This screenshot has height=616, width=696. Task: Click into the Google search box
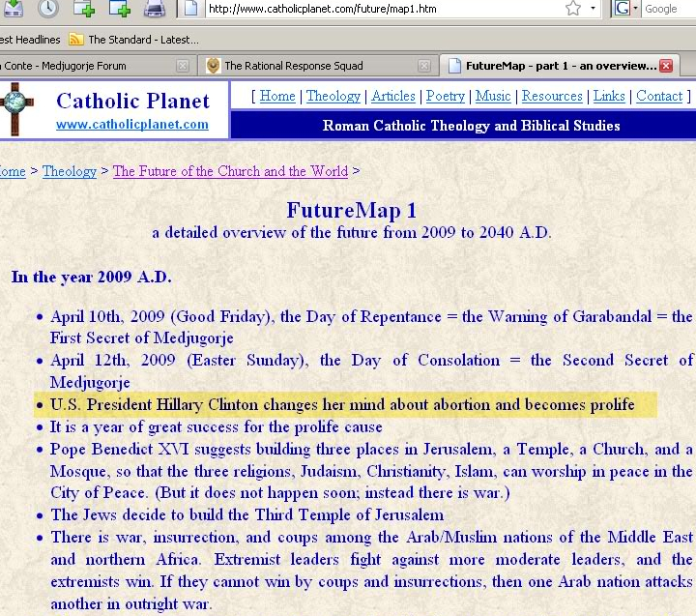[668, 9]
